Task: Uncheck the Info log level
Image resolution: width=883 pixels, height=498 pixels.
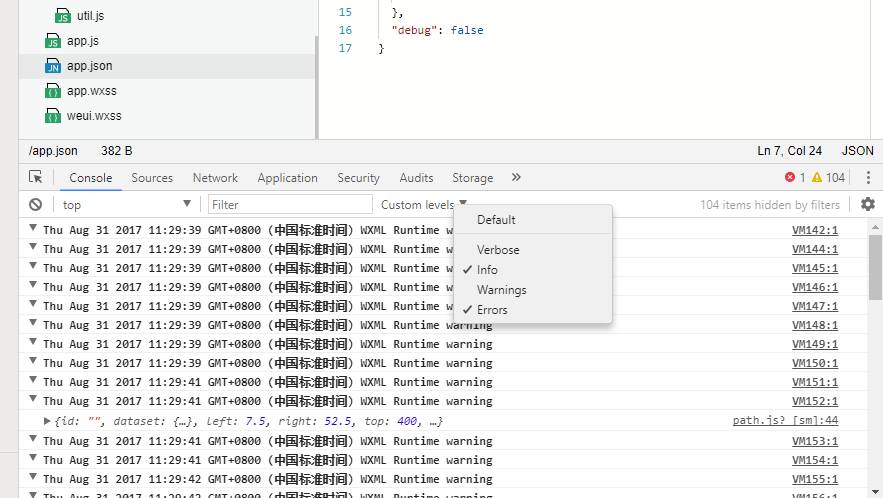Action: pos(487,270)
